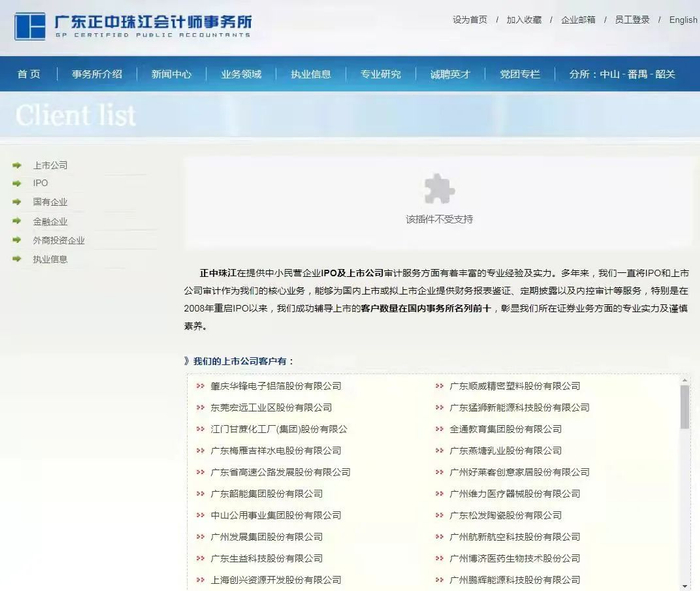The height and width of the screenshot is (591, 700).
Task: Click 广州博济医药生物技术股份公司 entry
Action: click(515, 558)
